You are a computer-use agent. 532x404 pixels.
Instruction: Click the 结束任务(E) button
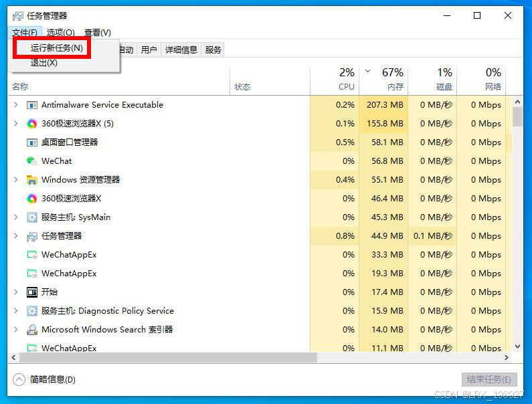tap(489, 379)
